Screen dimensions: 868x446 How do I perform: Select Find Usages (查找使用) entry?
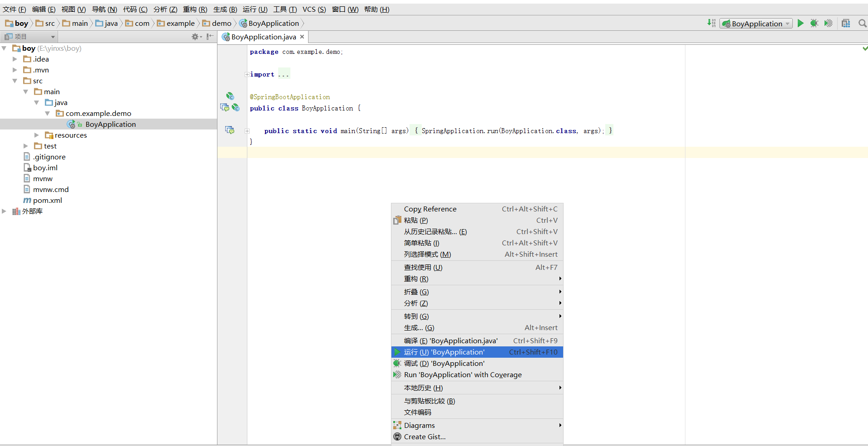point(477,267)
